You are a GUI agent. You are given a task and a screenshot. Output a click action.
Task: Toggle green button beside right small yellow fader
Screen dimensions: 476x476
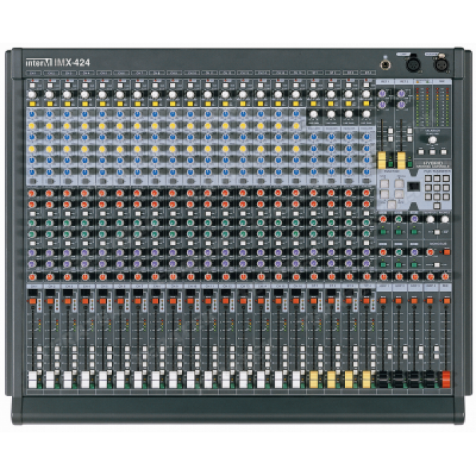pyautogui.click(x=409, y=164)
